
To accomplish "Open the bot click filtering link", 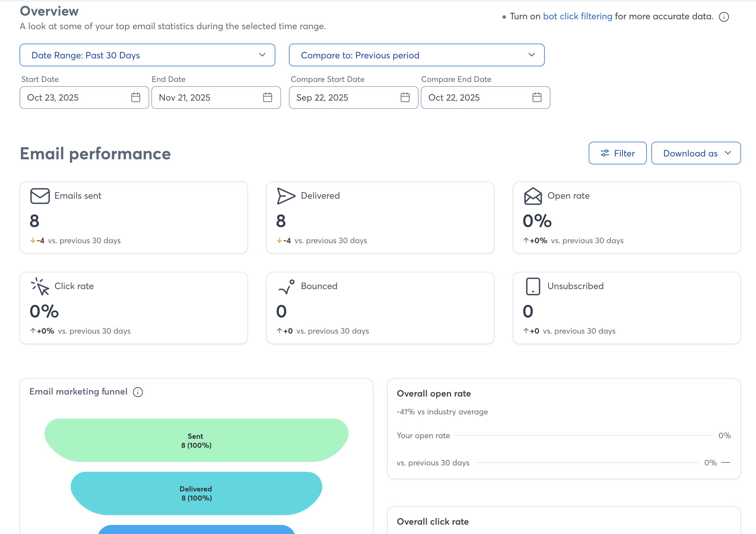I will point(577,16).
